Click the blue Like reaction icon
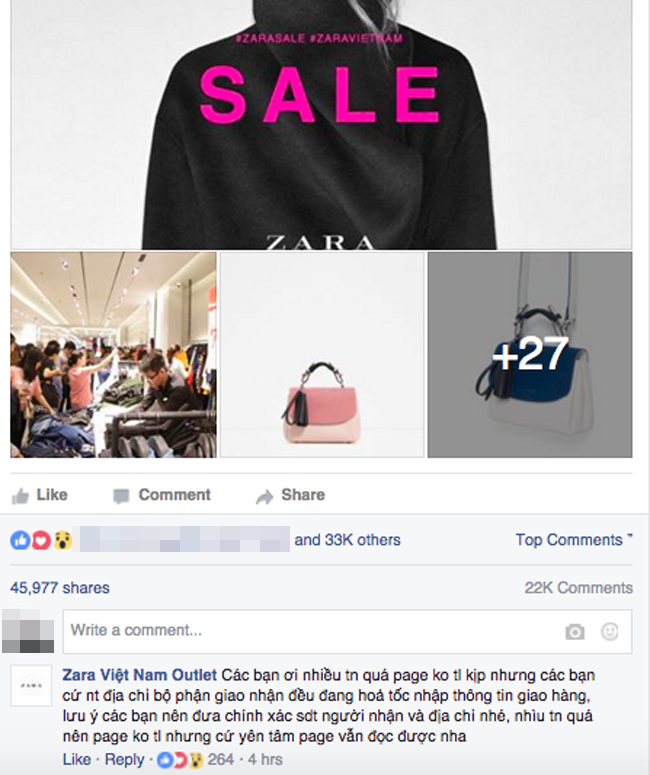Screen dimensions: 650x775 (20, 540)
